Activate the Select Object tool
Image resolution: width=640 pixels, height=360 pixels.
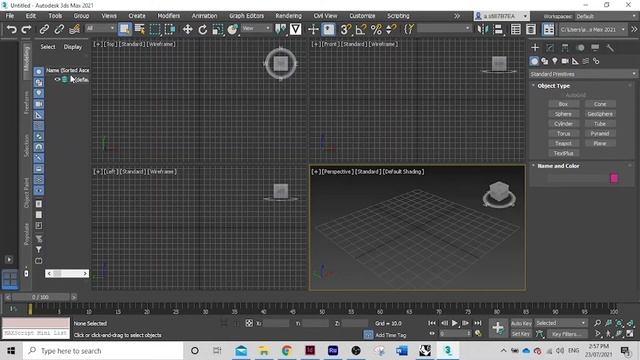click(x=124, y=29)
